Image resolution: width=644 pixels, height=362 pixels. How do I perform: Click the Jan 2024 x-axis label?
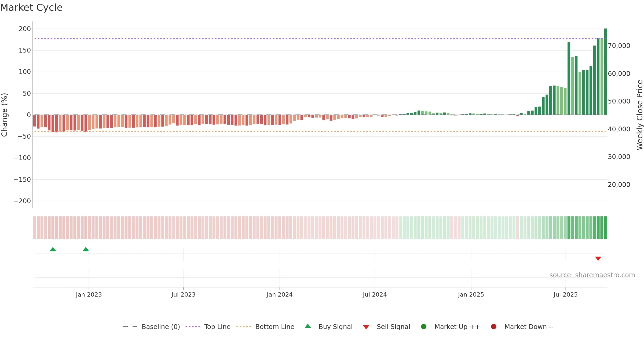280,295
